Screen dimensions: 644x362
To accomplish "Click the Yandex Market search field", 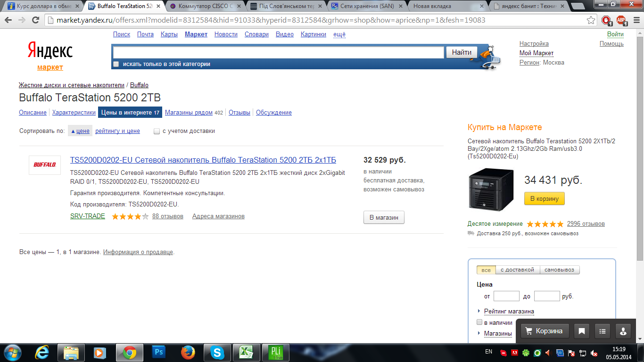I will point(279,52).
